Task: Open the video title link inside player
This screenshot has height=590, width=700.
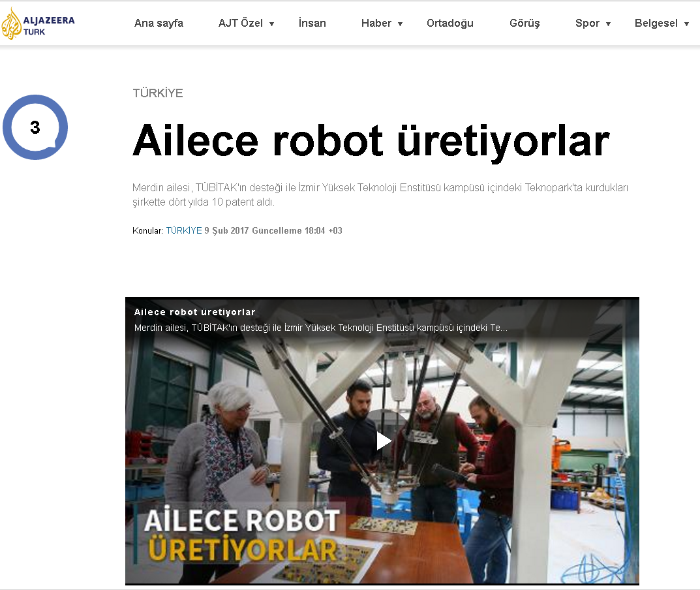Action: tap(194, 313)
